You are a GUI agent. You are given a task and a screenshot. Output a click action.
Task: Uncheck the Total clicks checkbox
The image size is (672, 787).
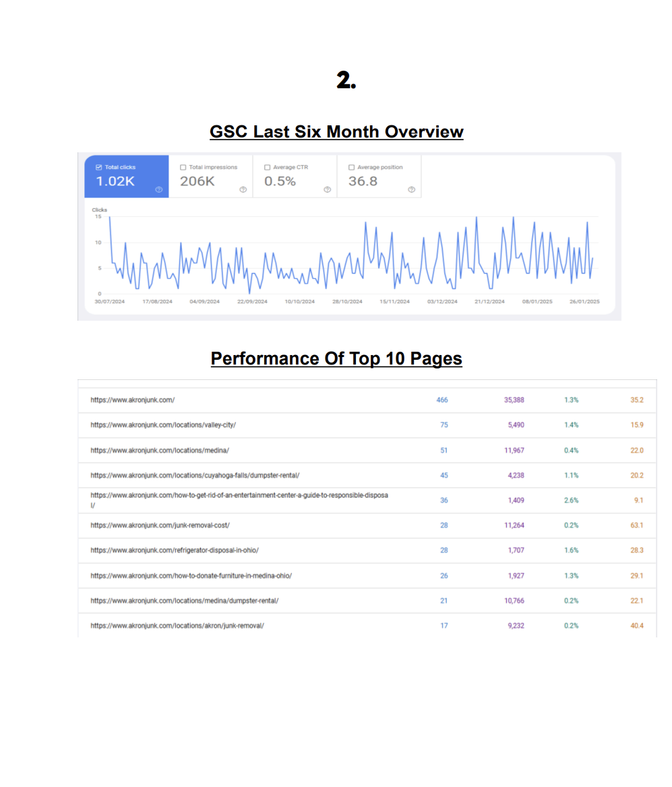tap(99, 167)
